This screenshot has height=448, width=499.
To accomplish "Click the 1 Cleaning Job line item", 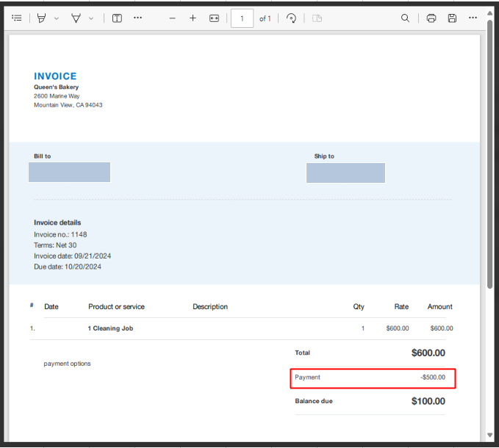I will coord(110,328).
